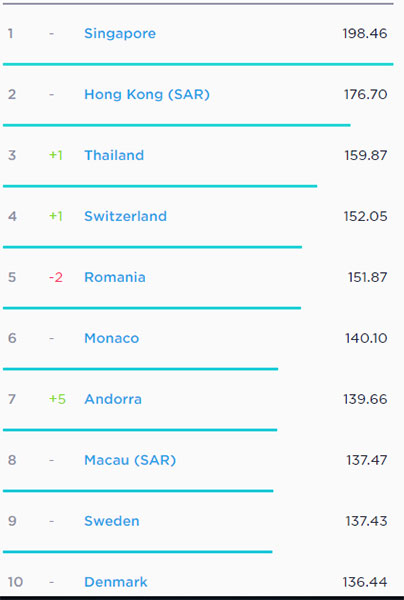The image size is (404, 600).
Task: Click the 136.44 speed value
Action: coord(365,582)
